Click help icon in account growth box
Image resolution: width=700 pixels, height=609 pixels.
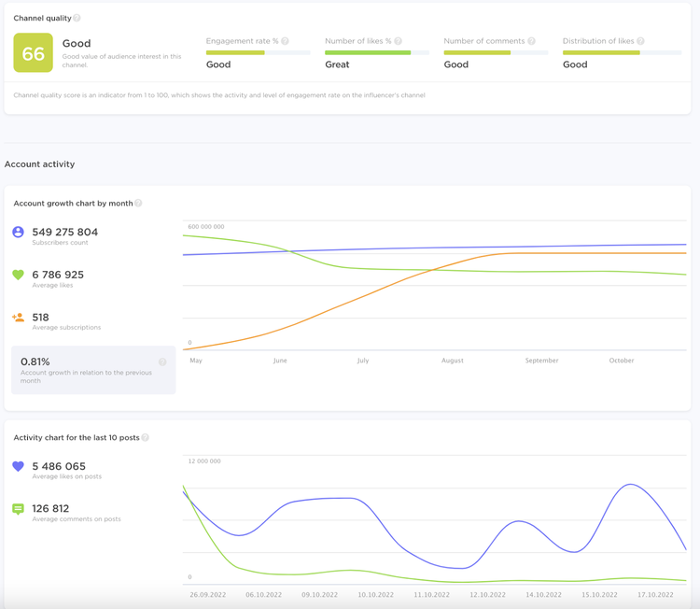point(162,361)
